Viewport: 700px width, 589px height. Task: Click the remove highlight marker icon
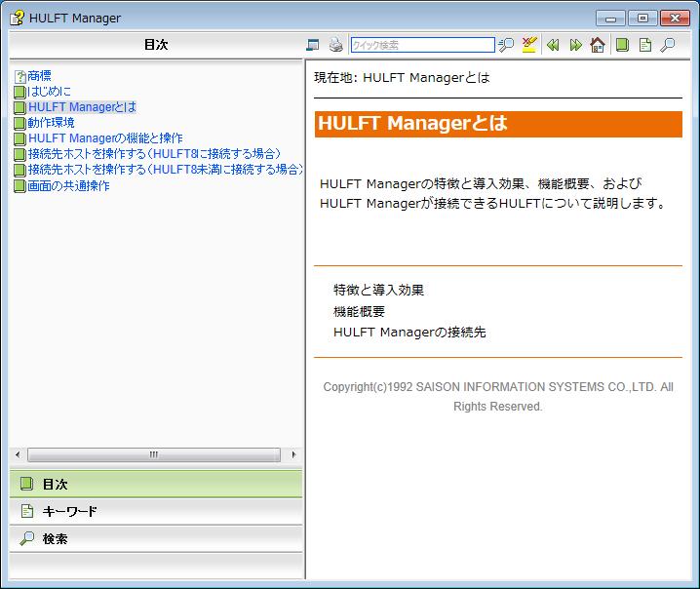click(529, 45)
